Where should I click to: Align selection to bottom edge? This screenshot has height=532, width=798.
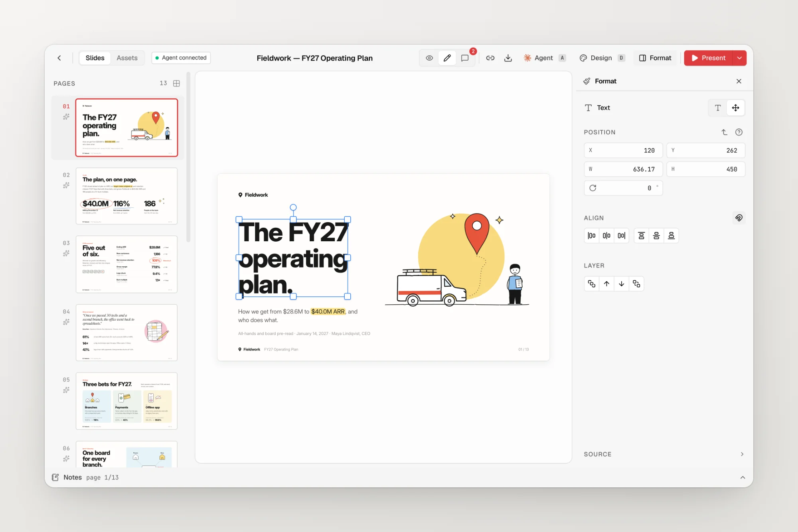pyautogui.click(x=672, y=236)
